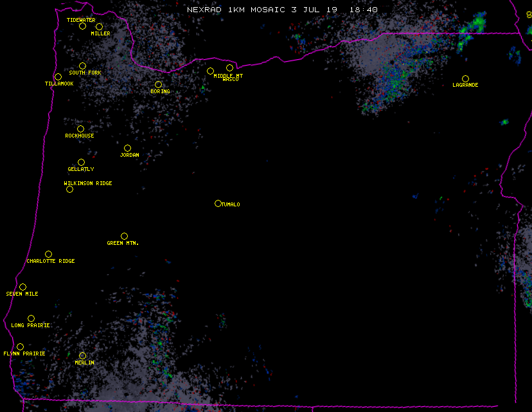Click the Tumalo station circle marker
Screen dimensions: 532x412
tap(218, 203)
